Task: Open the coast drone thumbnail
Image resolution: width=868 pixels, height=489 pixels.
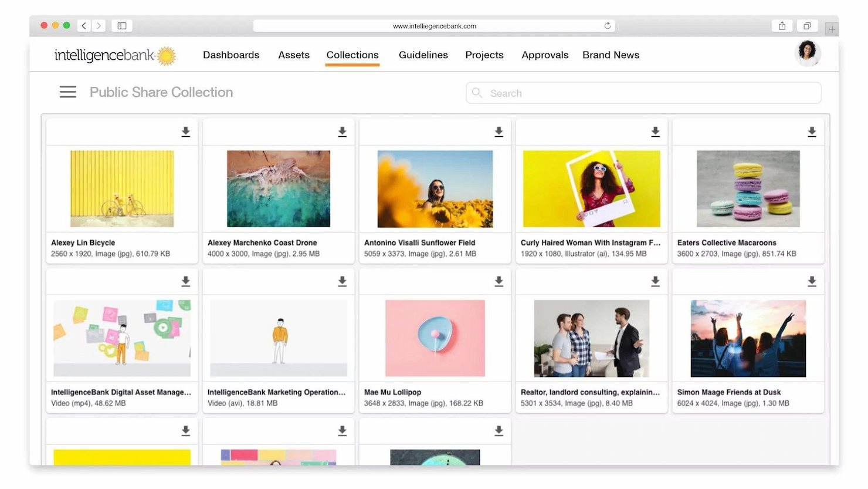Action: point(279,188)
